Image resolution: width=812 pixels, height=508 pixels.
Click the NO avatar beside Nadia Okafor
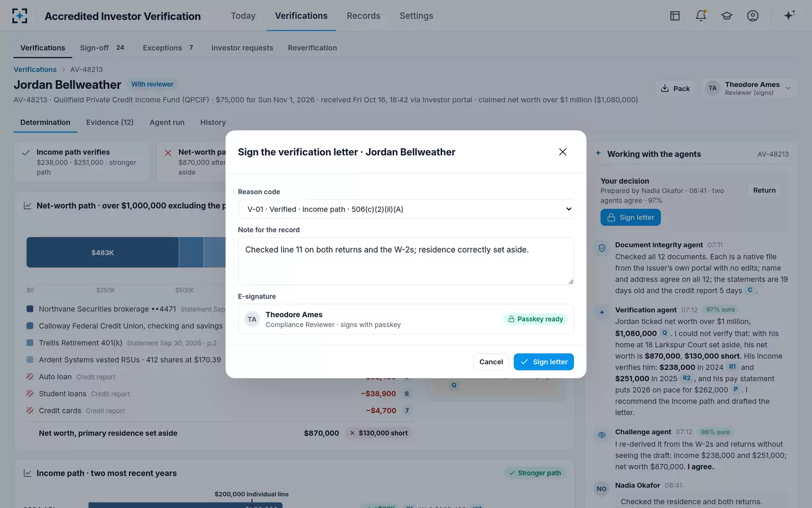coord(602,489)
